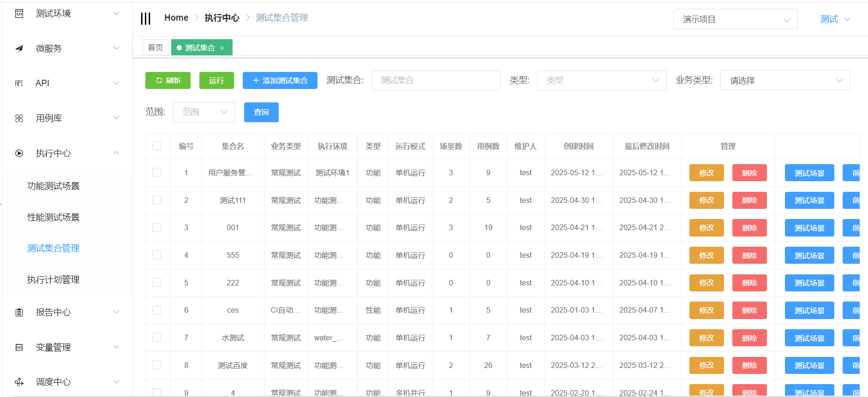Click the 测试环境 sidebar icon

click(x=19, y=14)
